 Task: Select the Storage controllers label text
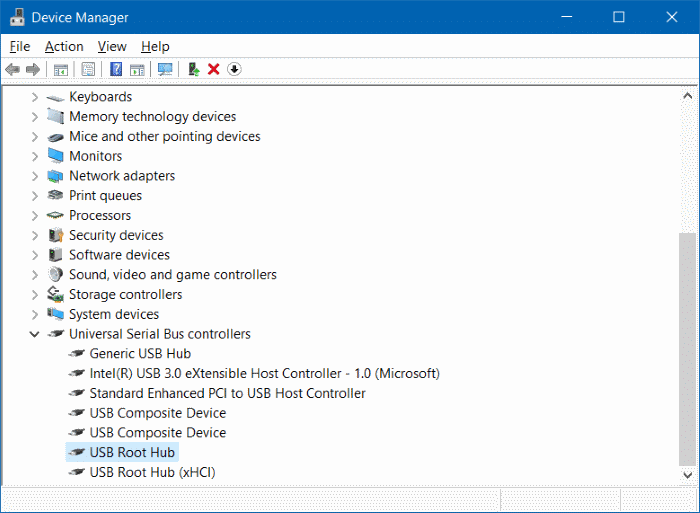click(125, 295)
